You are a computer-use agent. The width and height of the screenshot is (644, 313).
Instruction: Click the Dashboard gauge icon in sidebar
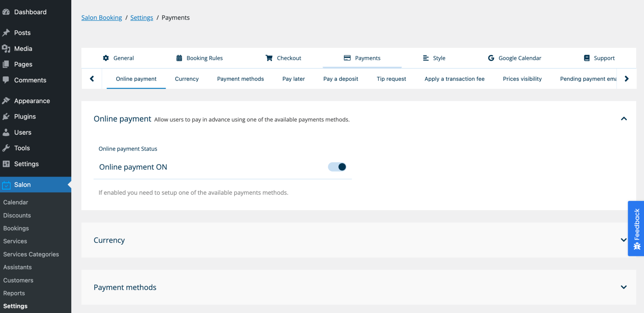coord(6,12)
